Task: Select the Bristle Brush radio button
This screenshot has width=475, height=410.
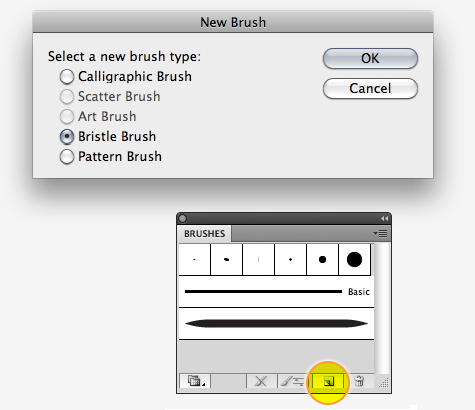Action: (x=67, y=137)
